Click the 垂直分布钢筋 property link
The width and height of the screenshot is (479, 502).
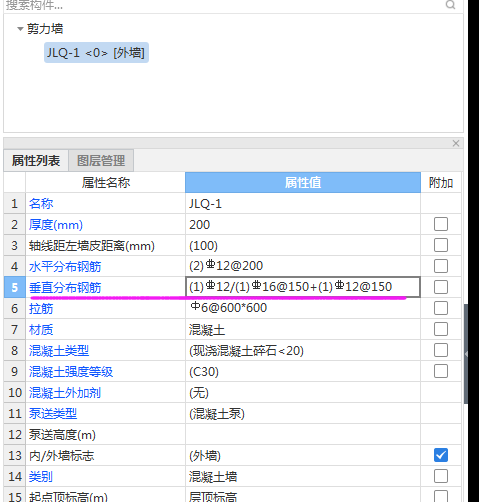(x=65, y=288)
